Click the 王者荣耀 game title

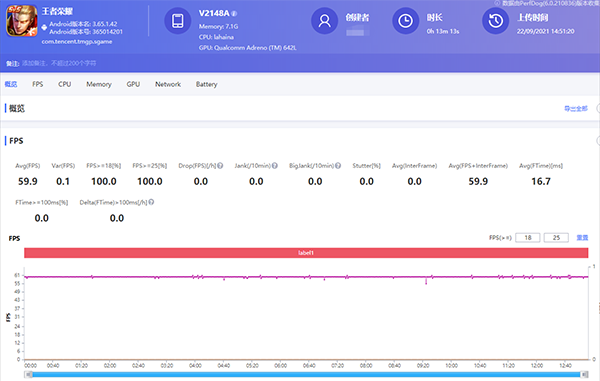(57, 11)
